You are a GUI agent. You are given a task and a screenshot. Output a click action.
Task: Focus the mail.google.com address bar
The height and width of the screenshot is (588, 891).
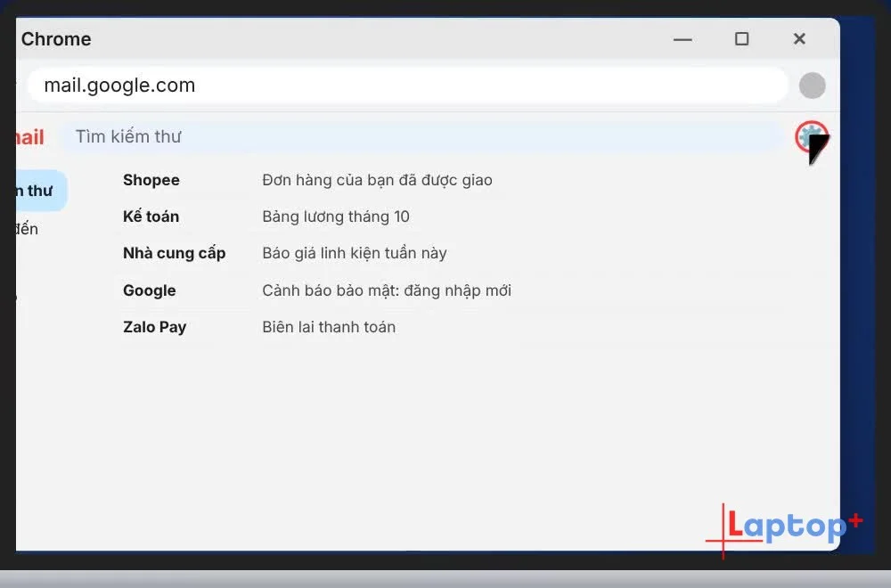pyautogui.click(x=408, y=86)
